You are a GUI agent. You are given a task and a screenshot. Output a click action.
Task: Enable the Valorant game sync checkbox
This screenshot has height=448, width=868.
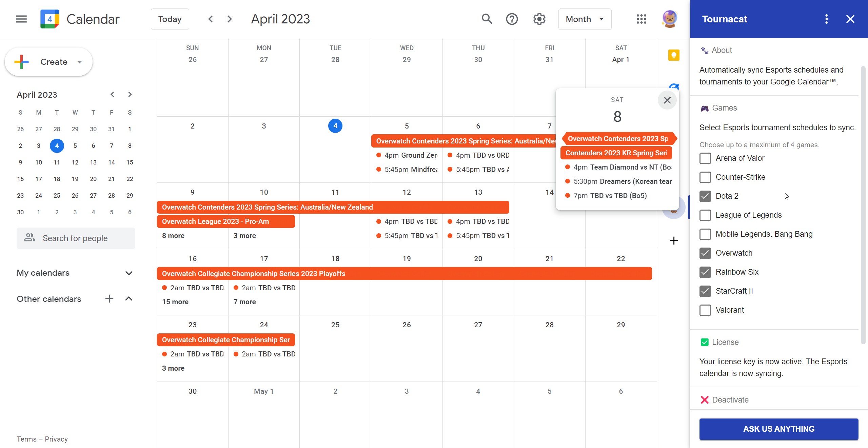click(706, 310)
